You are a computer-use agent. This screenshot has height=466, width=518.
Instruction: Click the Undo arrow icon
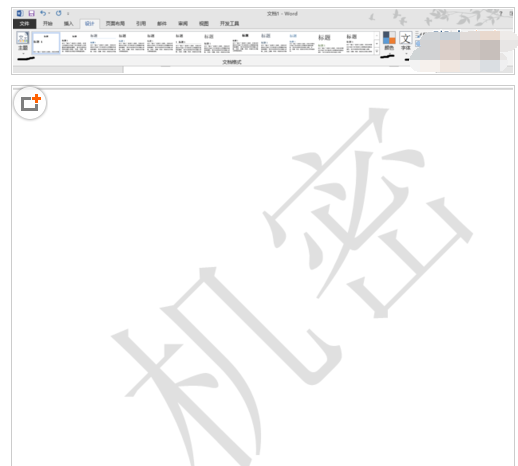pyautogui.click(x=43, y=13)
